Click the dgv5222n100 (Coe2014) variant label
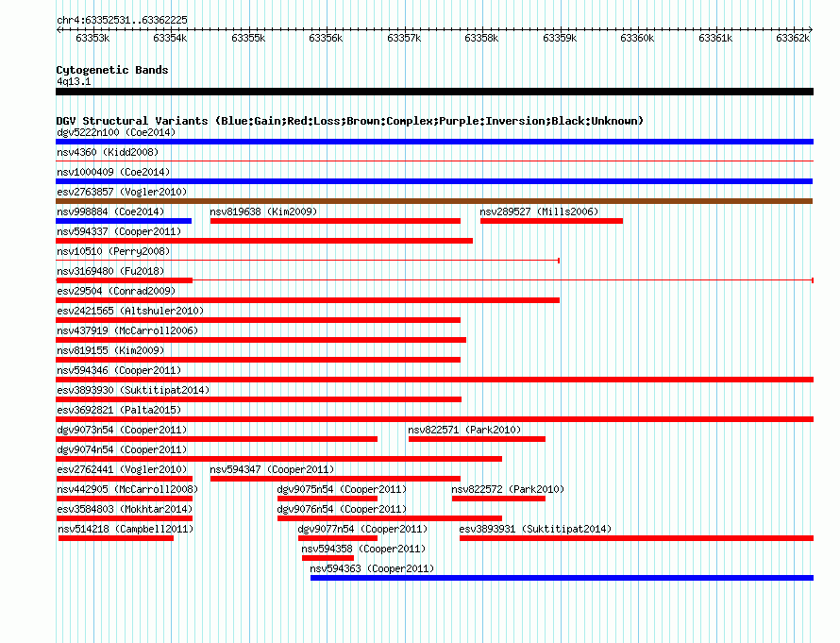 coord(116,132)
